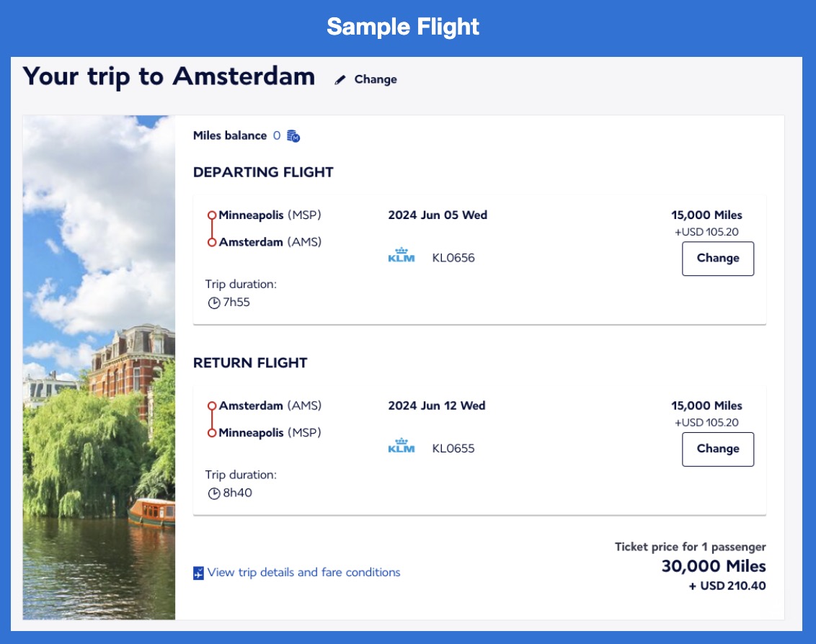The image size is (816, 644).
Task: Click the 2024 Jun 05 Wed departure date
Action: (x=438, y=215)
